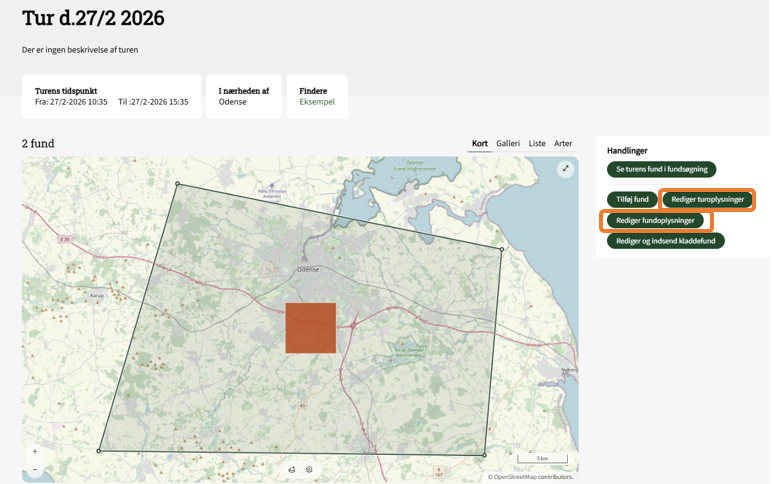Open the map layers control icon
Image resolution: width=774 pixels, height=484 pixels.
coord(292,469)
